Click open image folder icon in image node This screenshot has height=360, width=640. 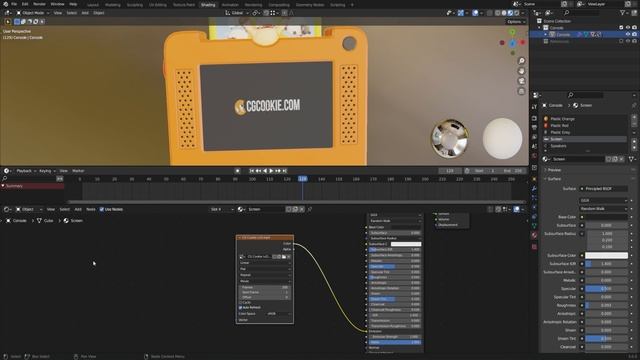point(284,257)
